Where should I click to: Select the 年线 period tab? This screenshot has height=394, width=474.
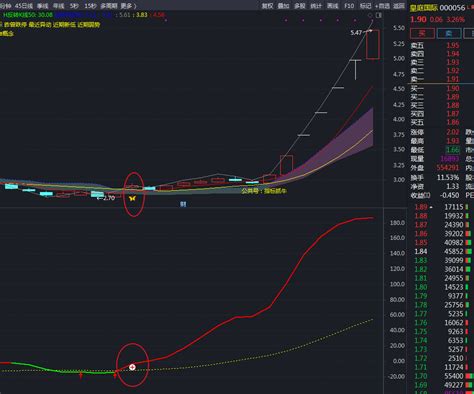click(x=59, y=6)
